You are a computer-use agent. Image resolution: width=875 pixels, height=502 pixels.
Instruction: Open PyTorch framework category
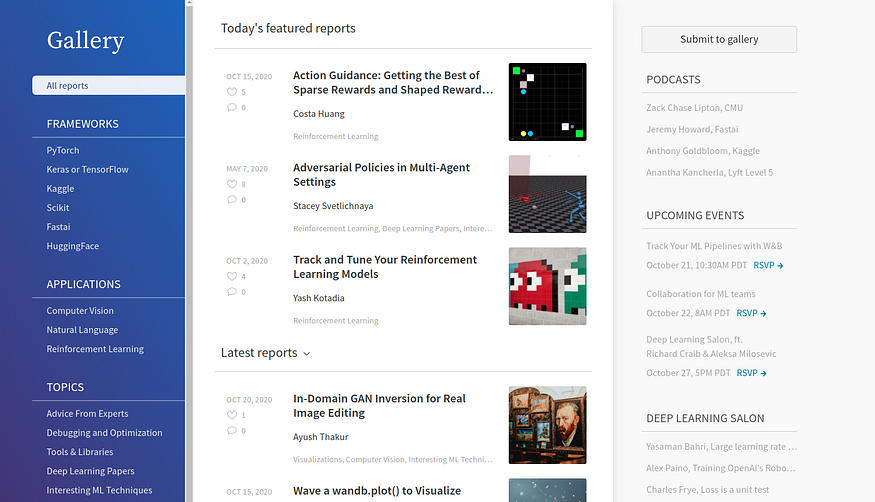(x=62, y=150)
